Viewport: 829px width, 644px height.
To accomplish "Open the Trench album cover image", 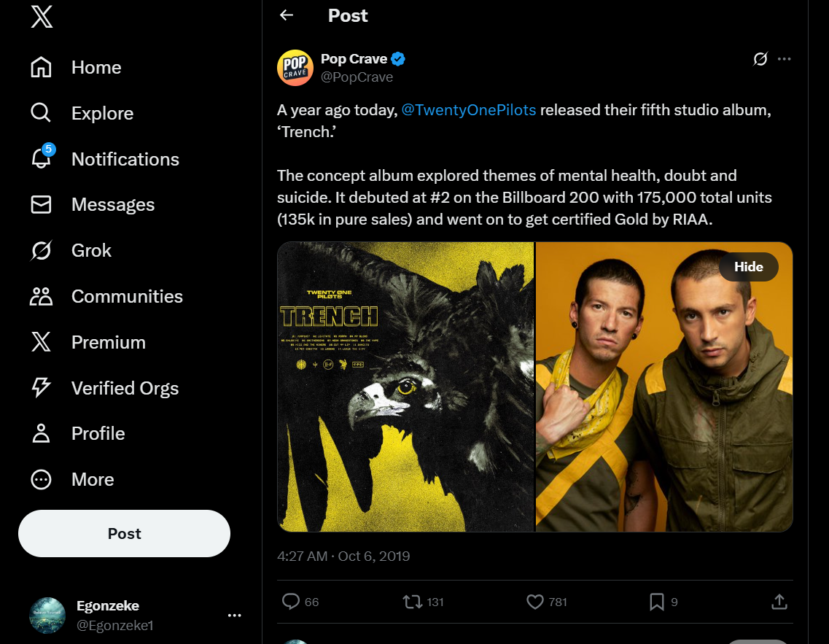I will [x=405, y=387].
